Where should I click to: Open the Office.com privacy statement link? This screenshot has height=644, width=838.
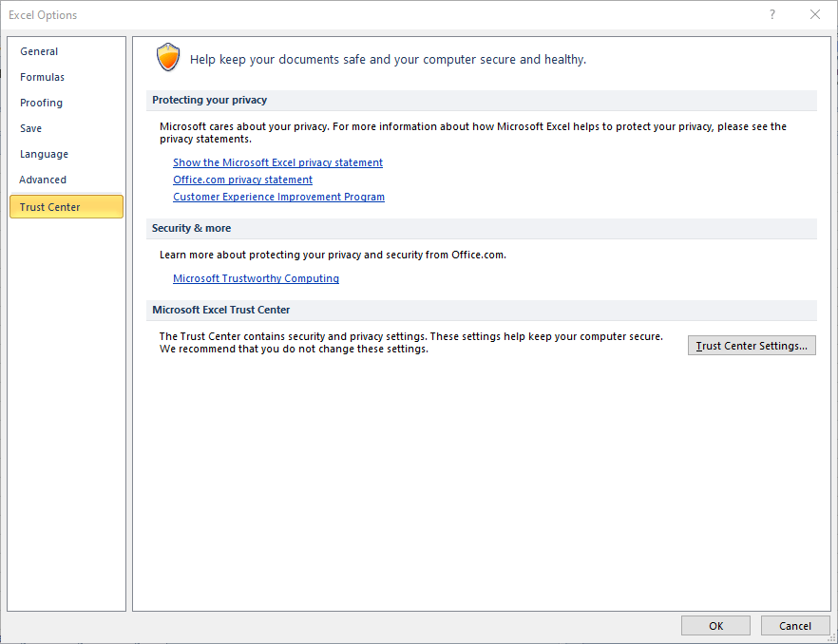242,180
